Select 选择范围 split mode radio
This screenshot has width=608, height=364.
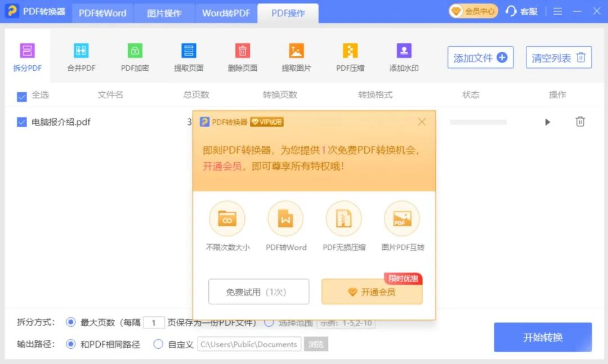click(x=269, y=323)
